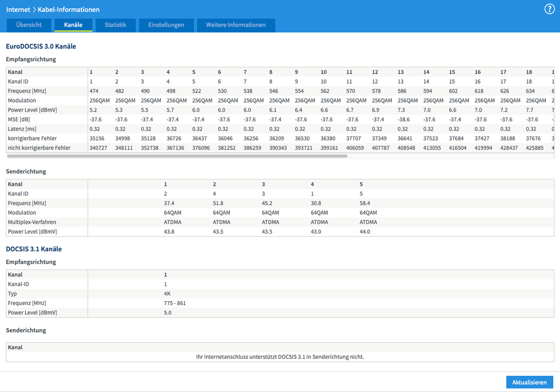560x392 pixels.
Task: Switch to the Übersicht tab
Action: pos(29,25)
